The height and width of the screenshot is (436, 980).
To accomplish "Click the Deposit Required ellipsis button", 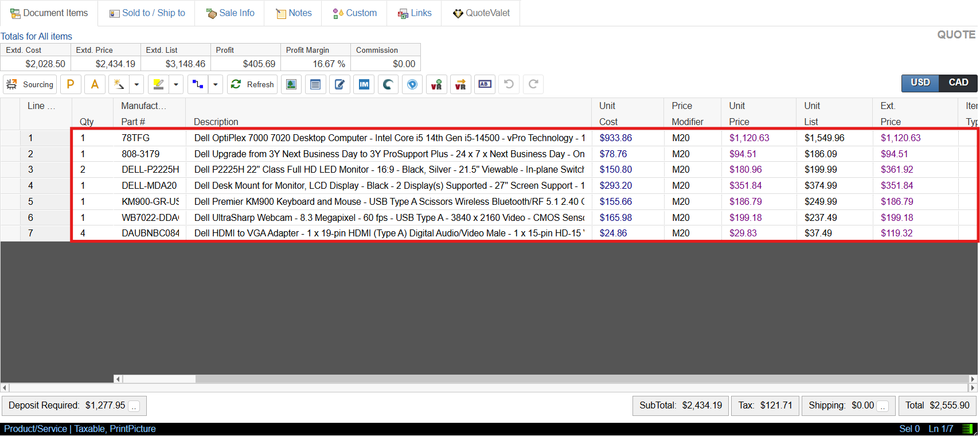I will point(134,406).
